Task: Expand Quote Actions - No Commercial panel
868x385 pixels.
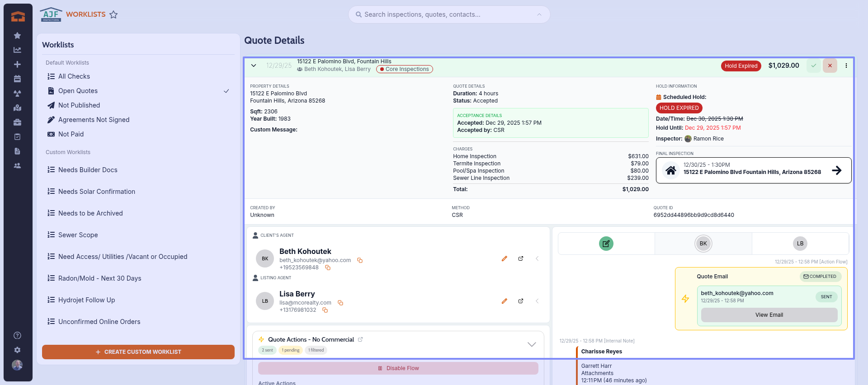Action: point(532,344)
